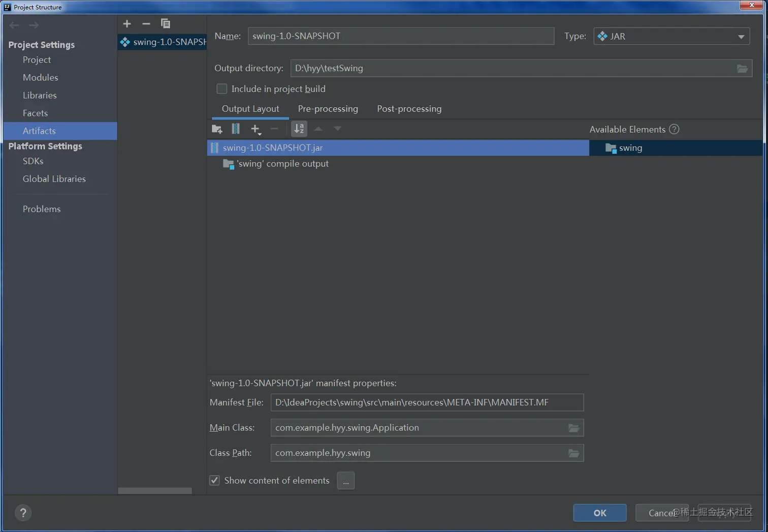The width and height of the screenshot is (768, 532).
Task: Click the IntelliJ Project Structure title icon
Action: click(x=7, y=7)
